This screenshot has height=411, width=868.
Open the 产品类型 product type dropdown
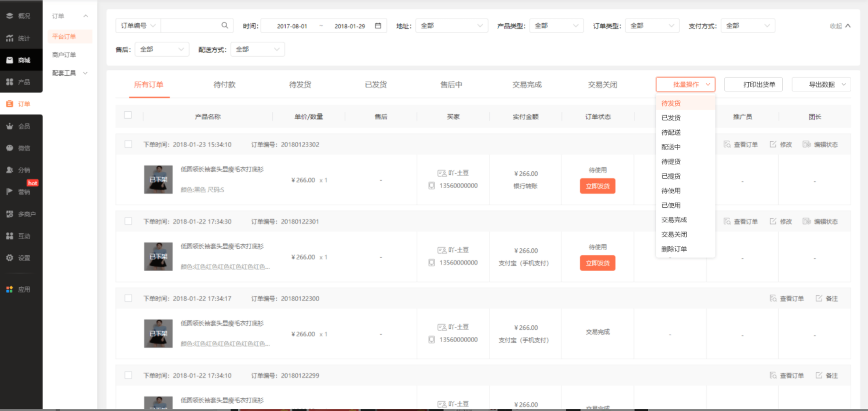[x=557, y=25]
